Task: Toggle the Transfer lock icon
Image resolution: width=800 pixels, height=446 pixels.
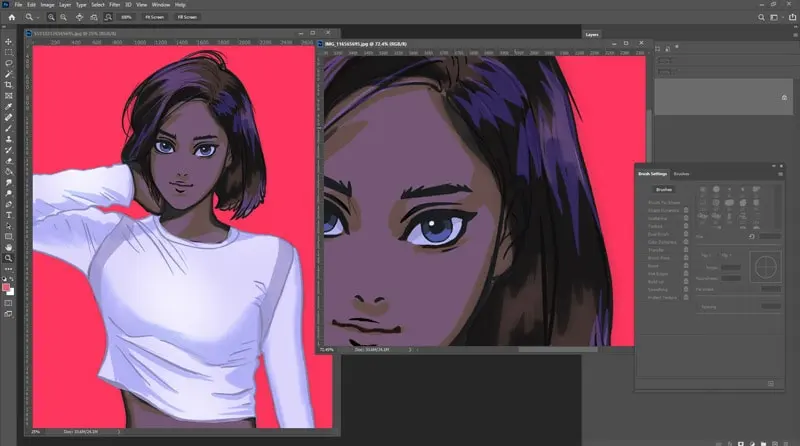Action: click(x=686, y=250)
